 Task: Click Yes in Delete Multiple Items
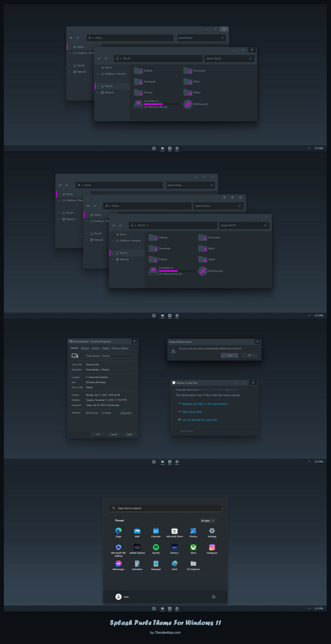(230, 355)
